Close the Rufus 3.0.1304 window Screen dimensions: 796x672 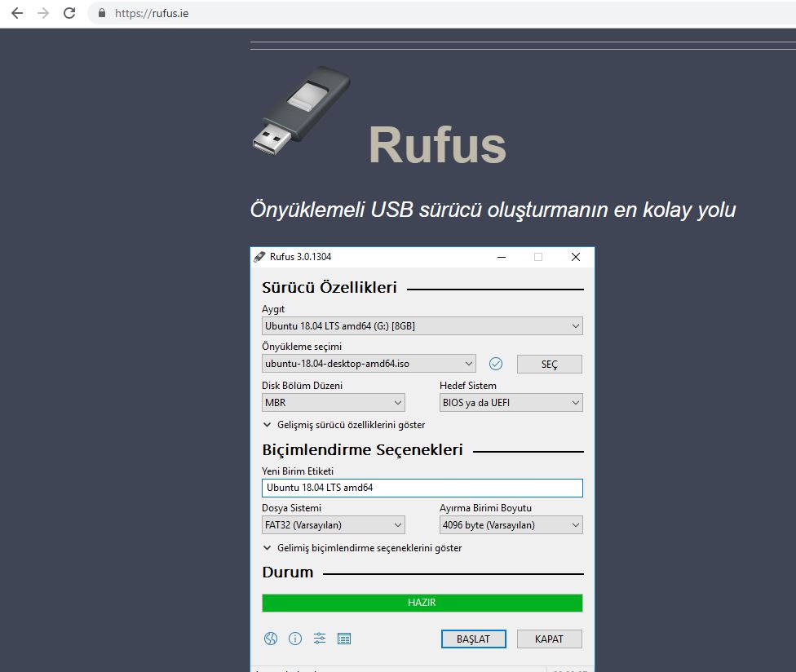pos(576,257)
